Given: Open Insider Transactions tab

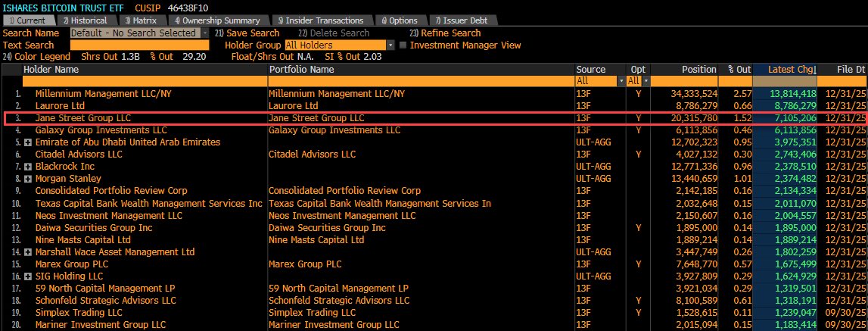Looking at the screenshot, I should pyautogui.click(x=321, y=20).
